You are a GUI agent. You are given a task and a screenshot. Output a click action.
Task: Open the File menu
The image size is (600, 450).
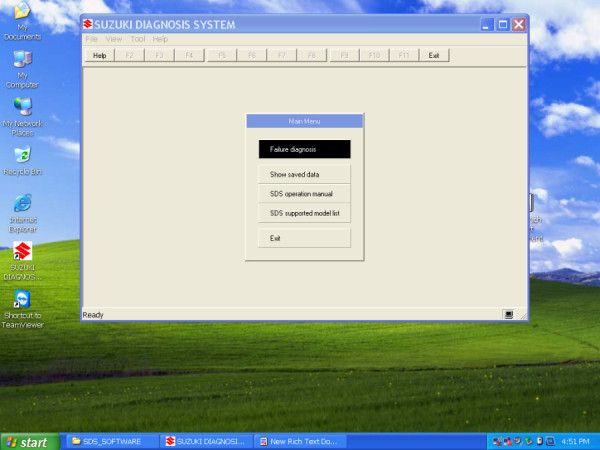pos(92,39)
